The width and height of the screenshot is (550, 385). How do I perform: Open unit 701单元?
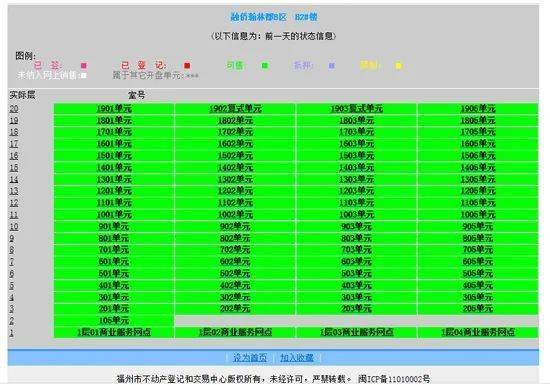tap(114, 250)
